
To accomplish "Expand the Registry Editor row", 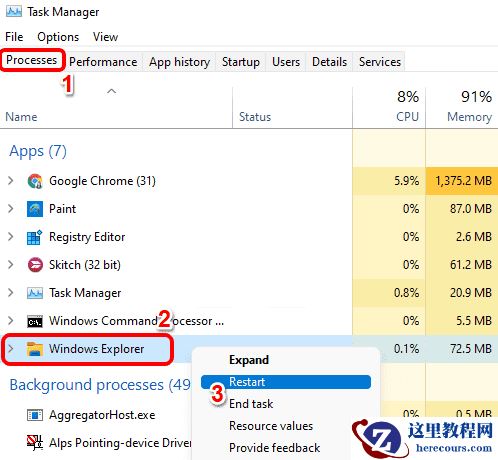I will (11, 237).
